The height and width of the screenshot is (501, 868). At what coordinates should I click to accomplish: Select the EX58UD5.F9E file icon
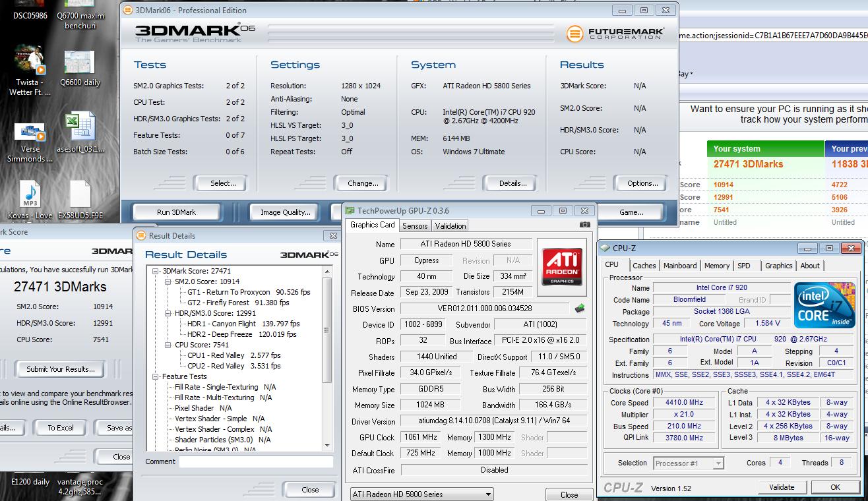pyautogui.click(x=80, y=200)
